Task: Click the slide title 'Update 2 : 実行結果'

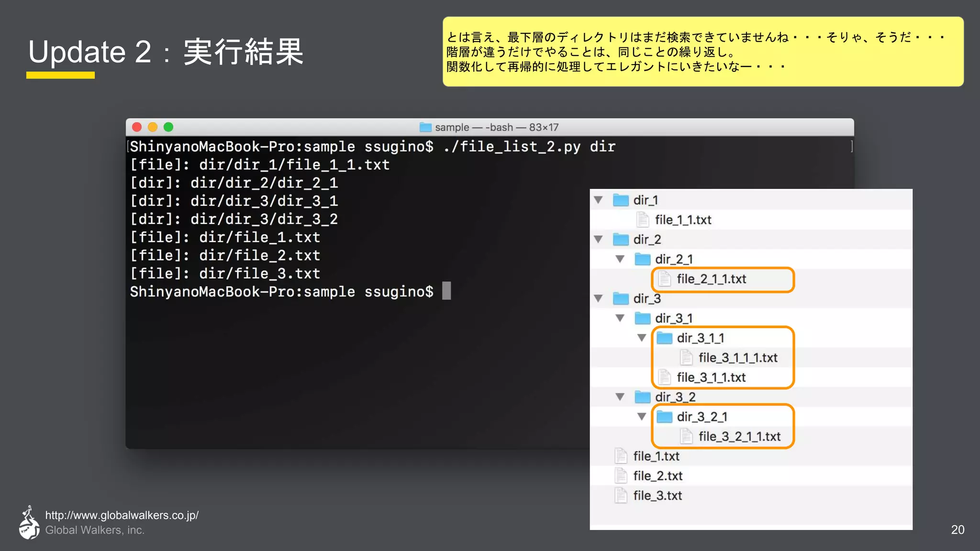Action: [166, 52]
